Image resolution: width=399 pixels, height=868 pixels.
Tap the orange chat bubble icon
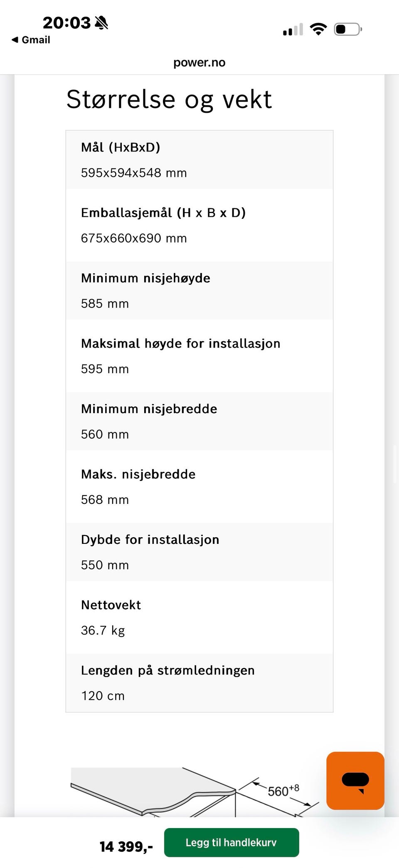point(355,781)
